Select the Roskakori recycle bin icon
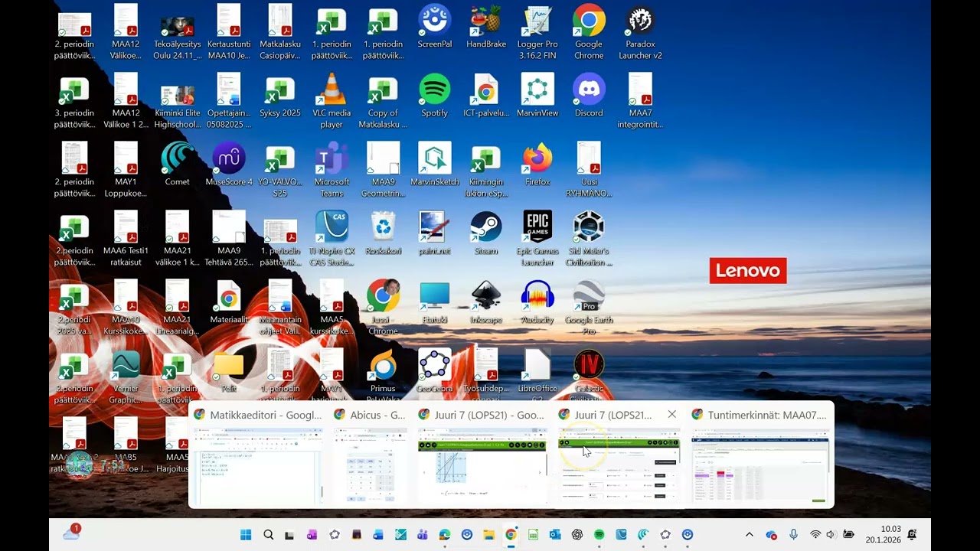Screen dimensions: 980x551 [x=383, y=234]
